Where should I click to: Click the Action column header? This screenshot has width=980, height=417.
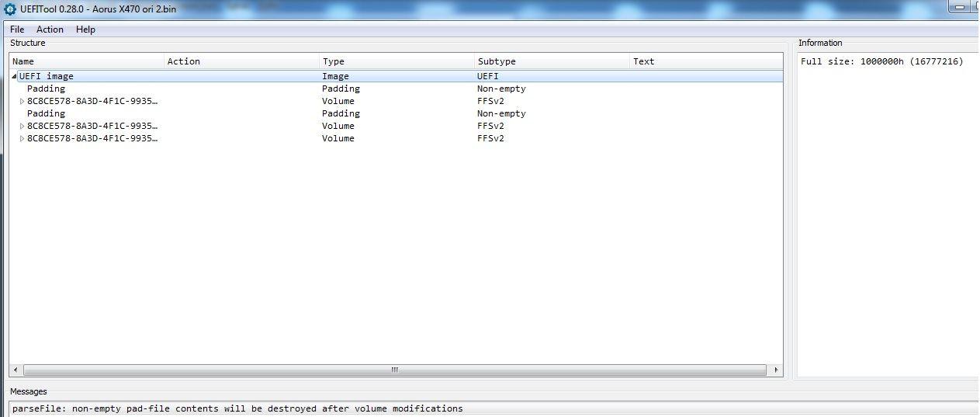(x=242, y=61)
